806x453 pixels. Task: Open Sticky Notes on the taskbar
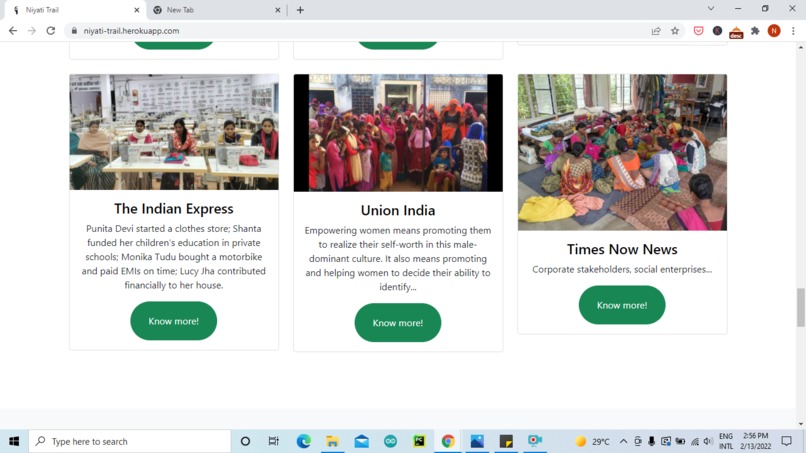coord(506,441)
